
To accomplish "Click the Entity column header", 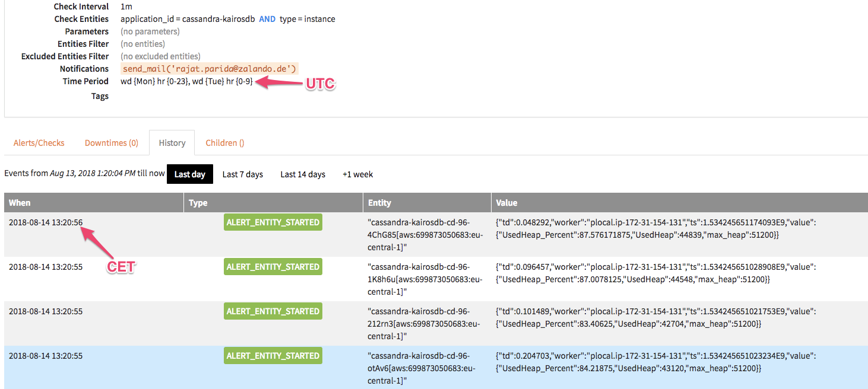I will pyautogui.click(x=427, y=203).
